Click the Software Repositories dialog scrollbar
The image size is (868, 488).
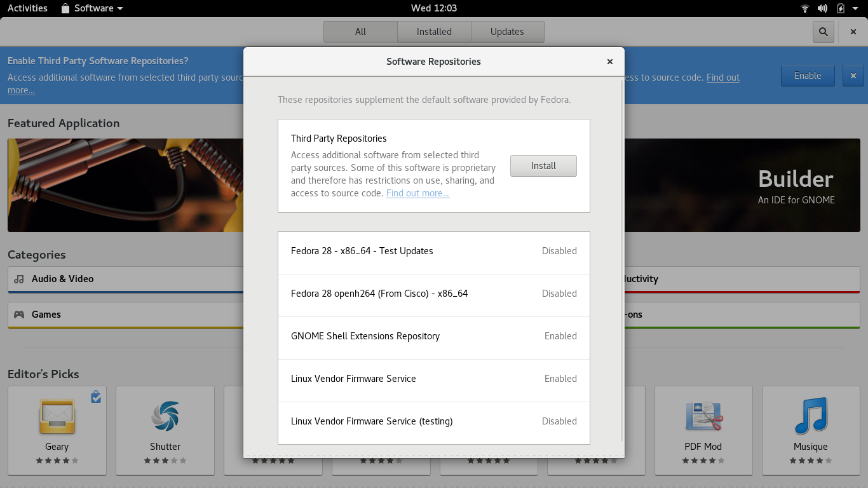[x=621, y=261]
